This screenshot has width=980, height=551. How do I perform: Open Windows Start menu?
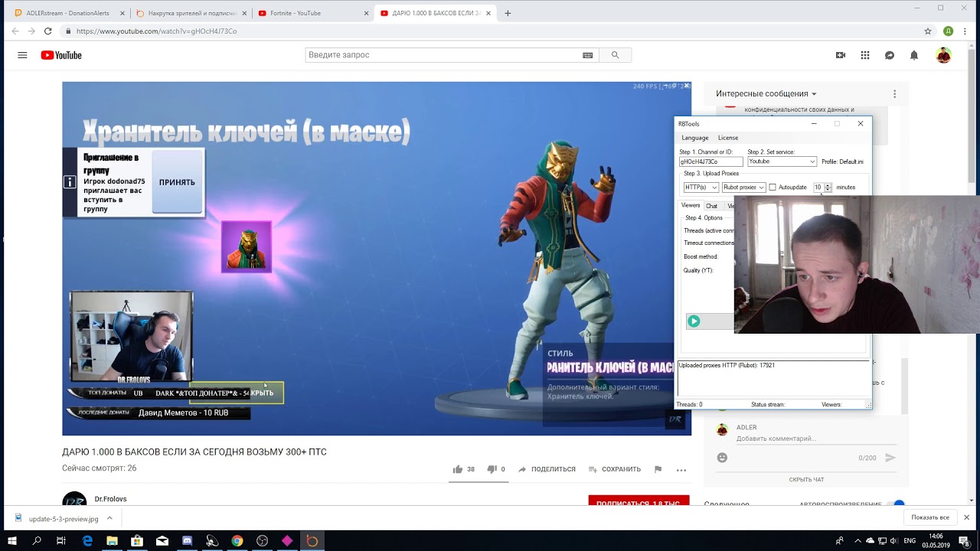(x=13, y=540)
